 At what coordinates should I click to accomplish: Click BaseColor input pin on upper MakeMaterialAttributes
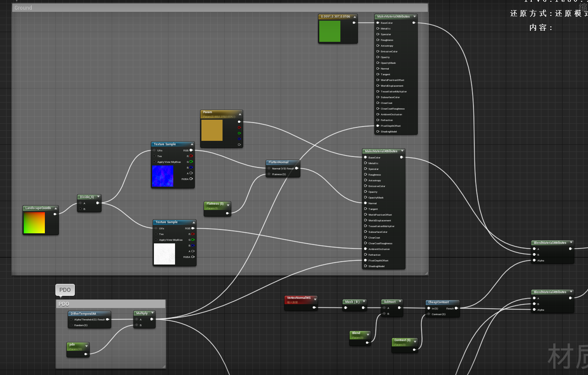pos(378,22)
